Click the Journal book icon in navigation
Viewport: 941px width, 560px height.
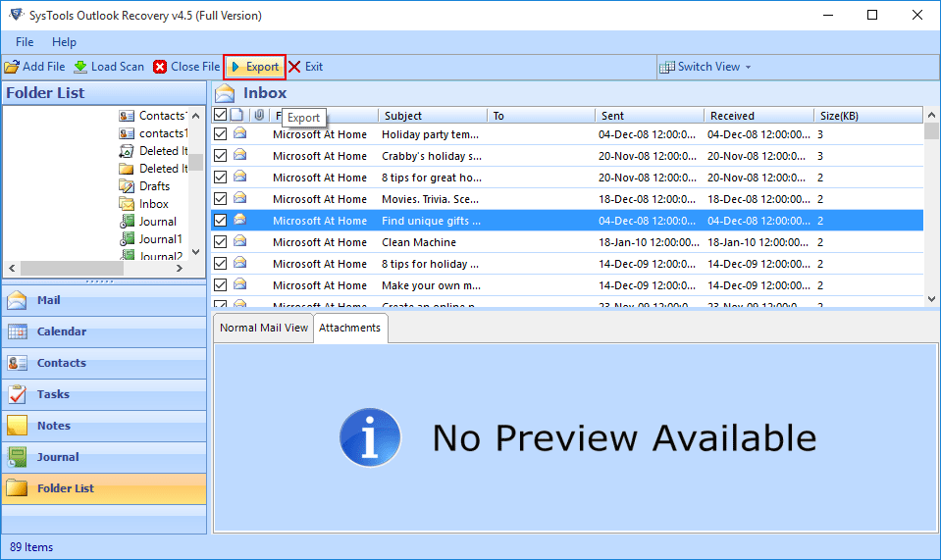pyautogui.click(x=18, y=457)
